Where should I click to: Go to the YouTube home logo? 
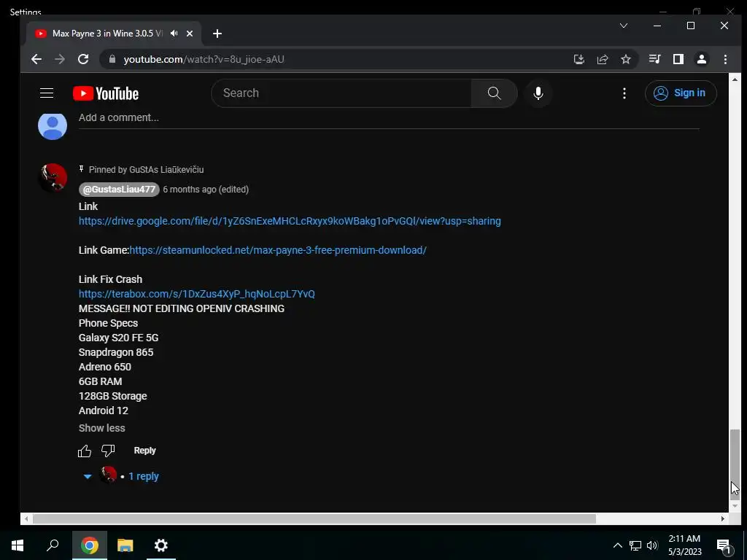tap(106, 93)
